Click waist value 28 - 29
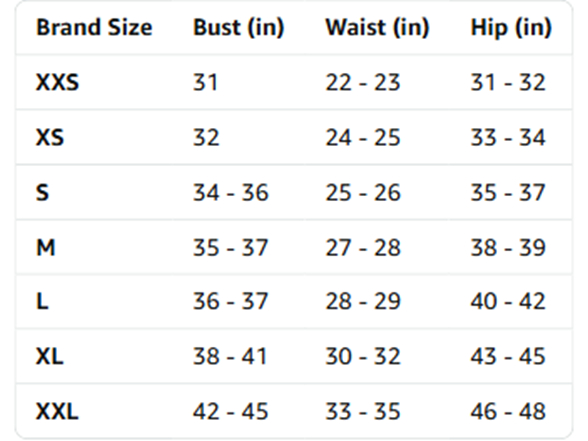The width and height of the screenshot is (588, 441). pyautogui.click(x=363, y=301)
